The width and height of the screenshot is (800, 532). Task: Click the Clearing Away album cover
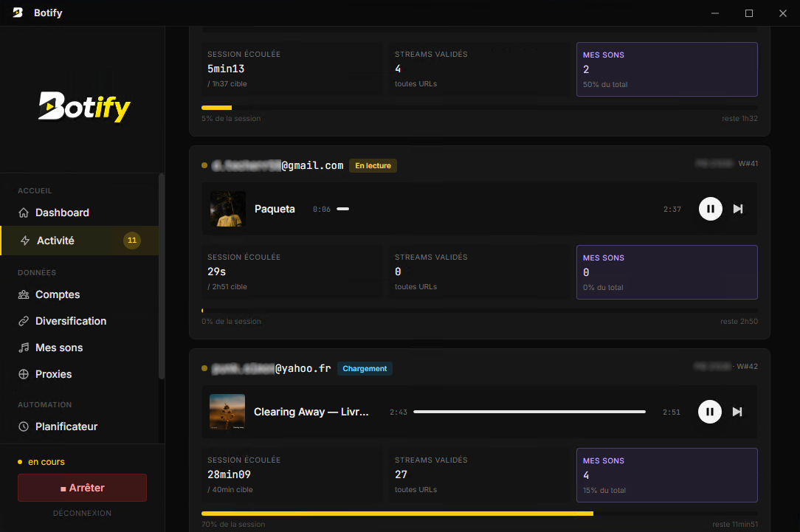coord(227,412)
